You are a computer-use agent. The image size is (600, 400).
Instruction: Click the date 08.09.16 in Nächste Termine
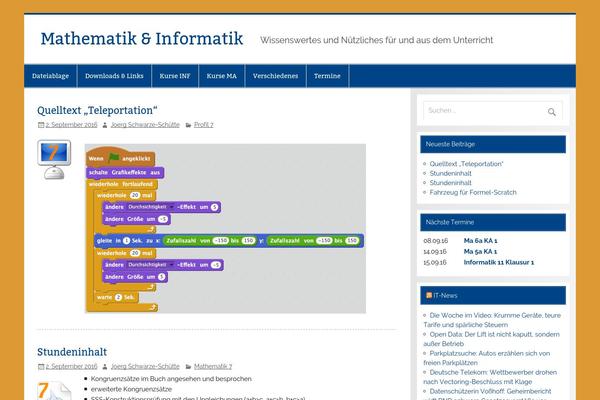pos(435,241)
